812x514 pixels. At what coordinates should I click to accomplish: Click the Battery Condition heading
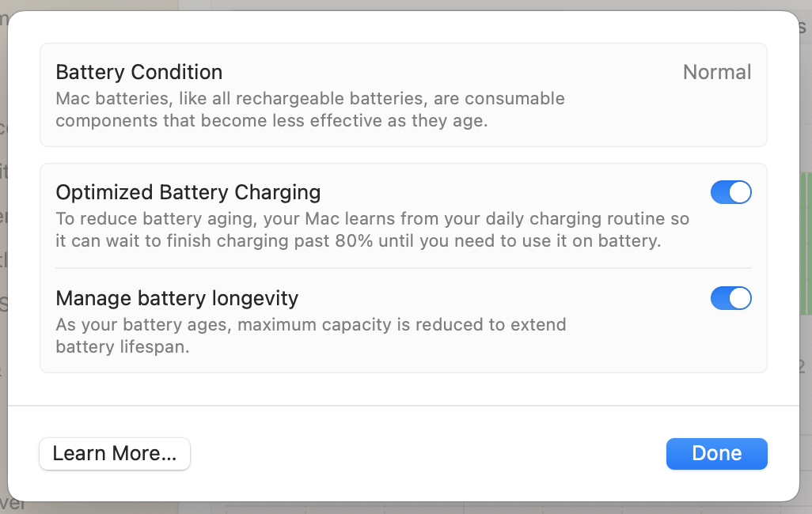[138, 73]
